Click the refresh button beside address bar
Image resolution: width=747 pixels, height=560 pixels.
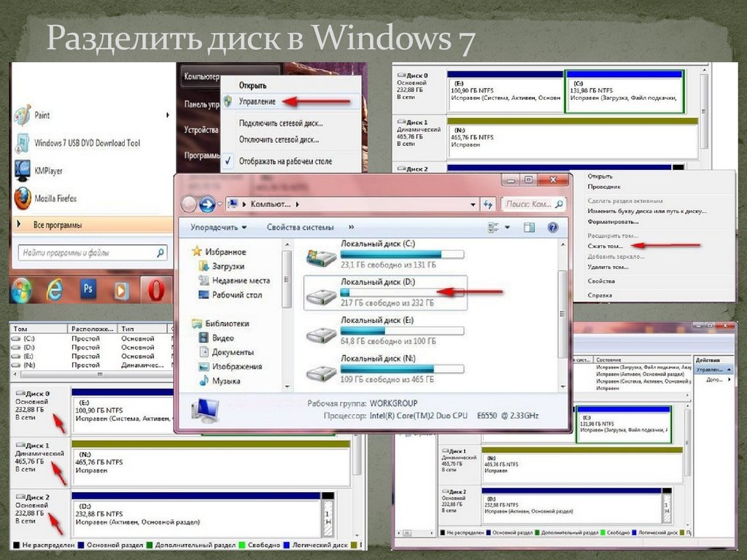pyautogui.click(x=488, y=204)
